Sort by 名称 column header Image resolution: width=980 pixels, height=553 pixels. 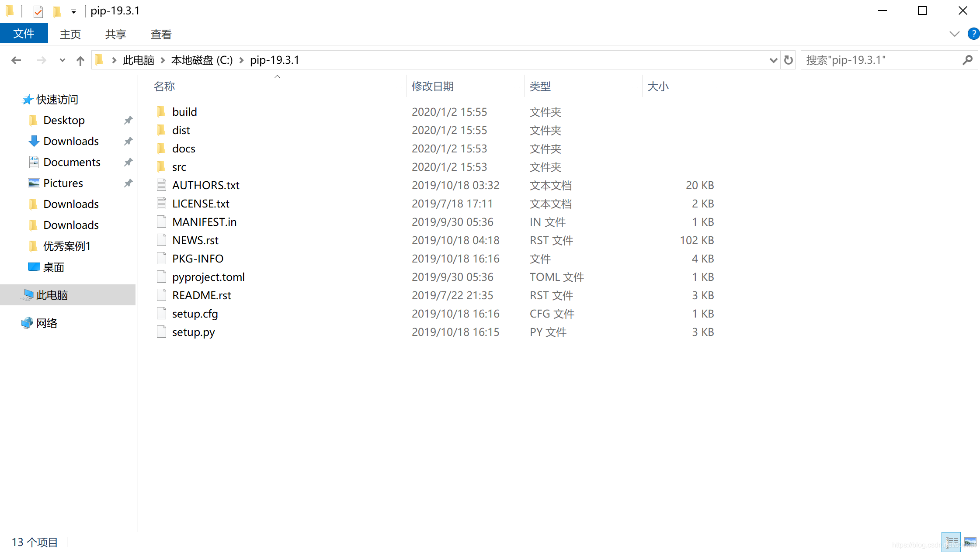pyautogui.click(x=164, y=86)
